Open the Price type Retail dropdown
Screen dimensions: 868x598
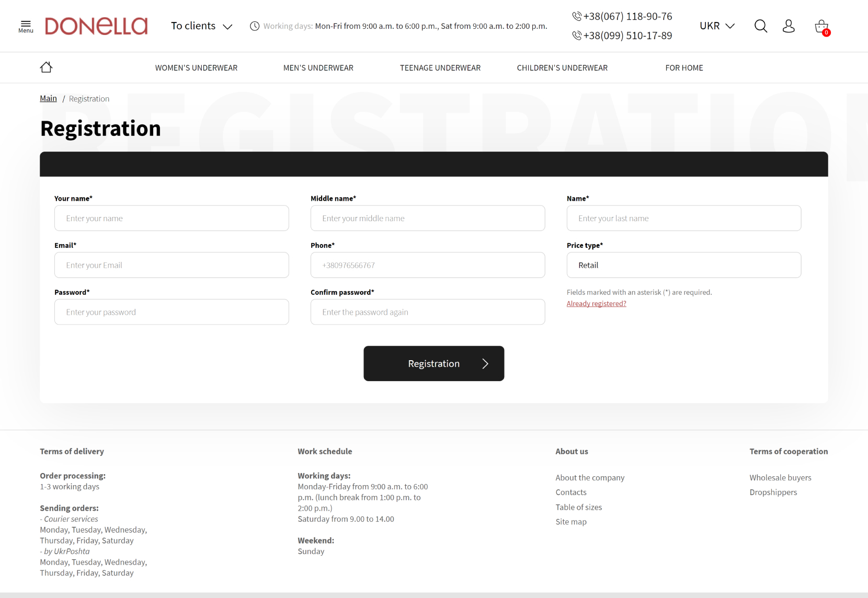(x=683, y=265)
